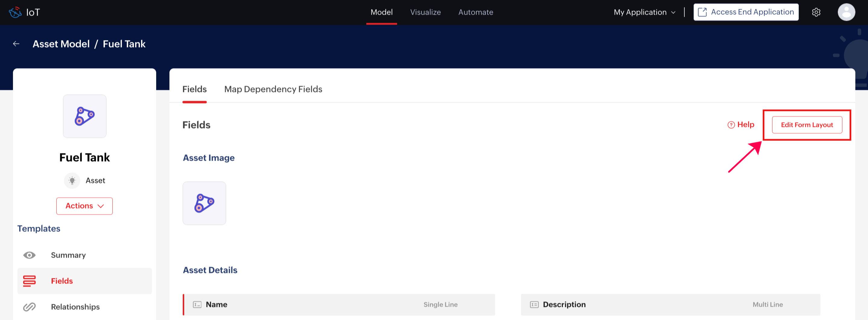Open the Relationships template
This screenshot has height=320, width=868.
85,307
